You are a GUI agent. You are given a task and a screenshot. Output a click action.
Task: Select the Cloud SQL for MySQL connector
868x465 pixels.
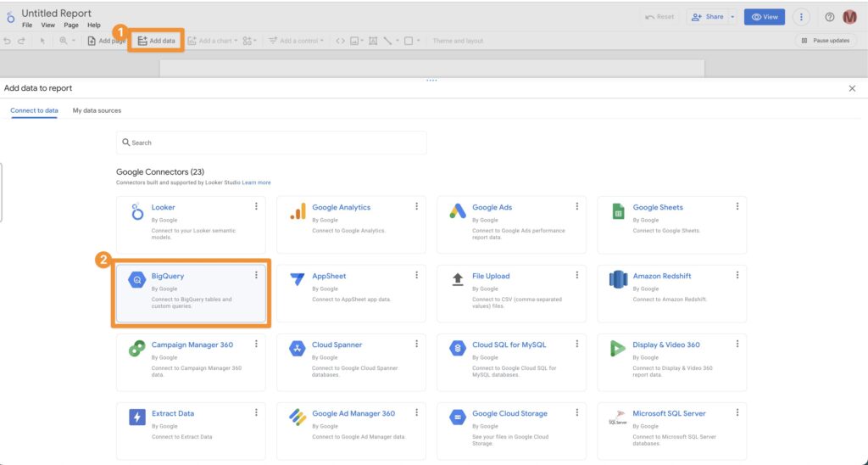511,362
